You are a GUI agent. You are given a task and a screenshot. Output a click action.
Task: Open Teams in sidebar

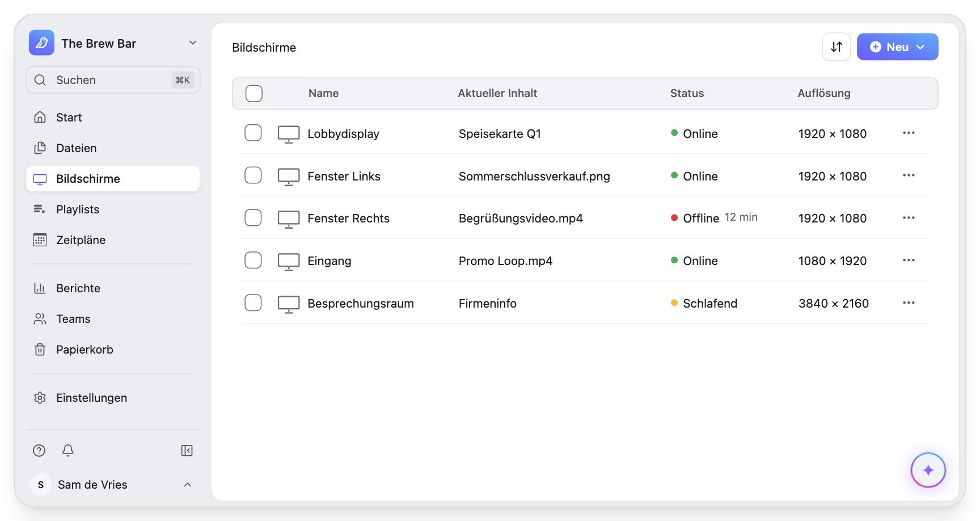113,319
